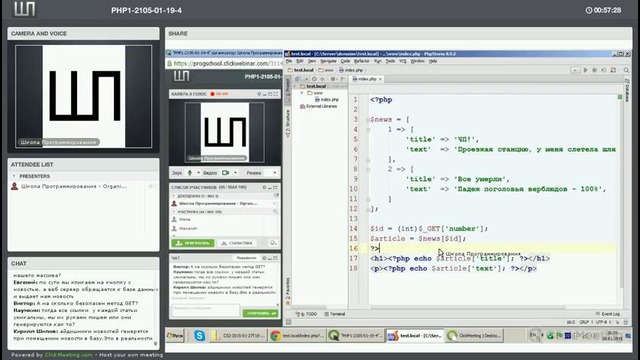Open the View menu in PhpStorm
Image resolution: width=640 pixels, height=360 pixels.
tap(312, 61)
